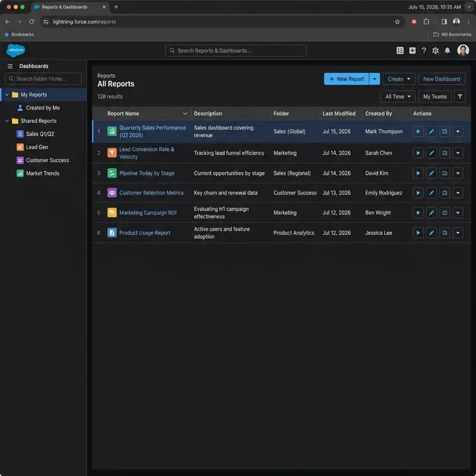Edit the Marketing Campaign ROI report
Image resolution: width=476 pixels, height=476 pixels.
pyautogui.click(x=431, y=213)
